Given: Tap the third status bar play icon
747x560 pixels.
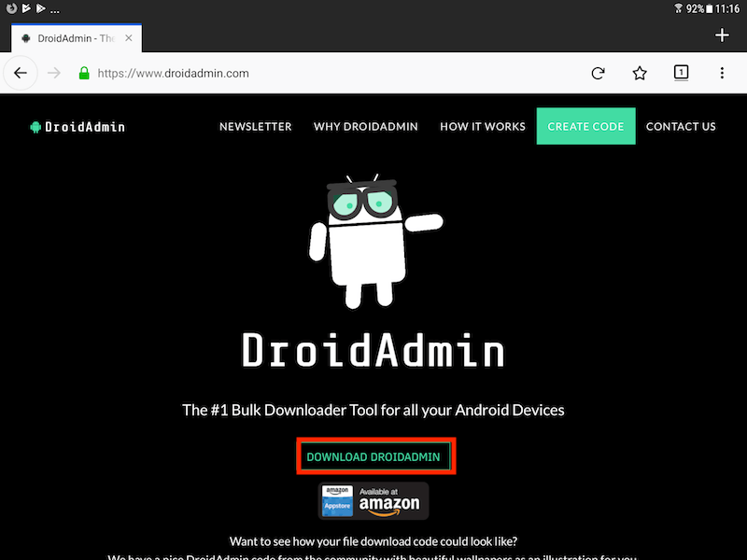Looking at the screenshot, I should [41, 8].
